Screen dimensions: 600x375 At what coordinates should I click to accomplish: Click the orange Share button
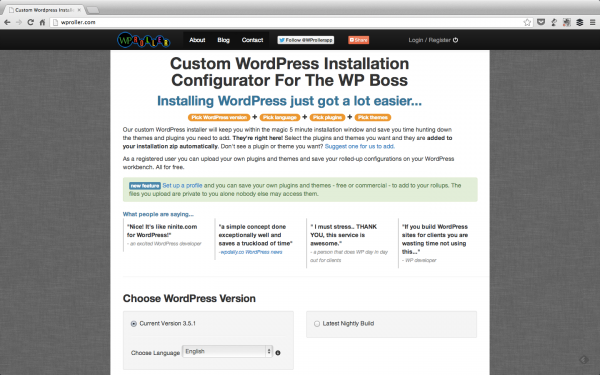tap(359, 40)
